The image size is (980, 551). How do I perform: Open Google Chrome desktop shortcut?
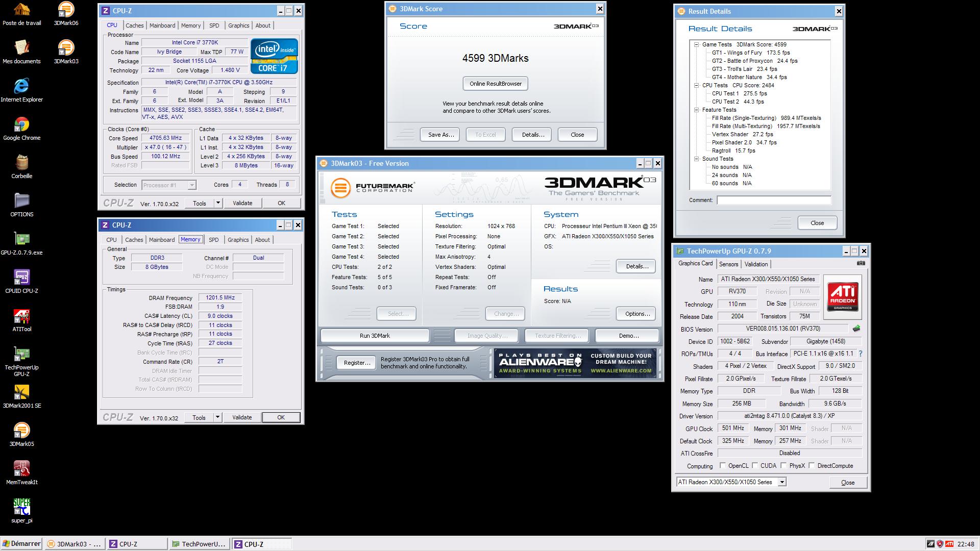[x=21, y=128]
